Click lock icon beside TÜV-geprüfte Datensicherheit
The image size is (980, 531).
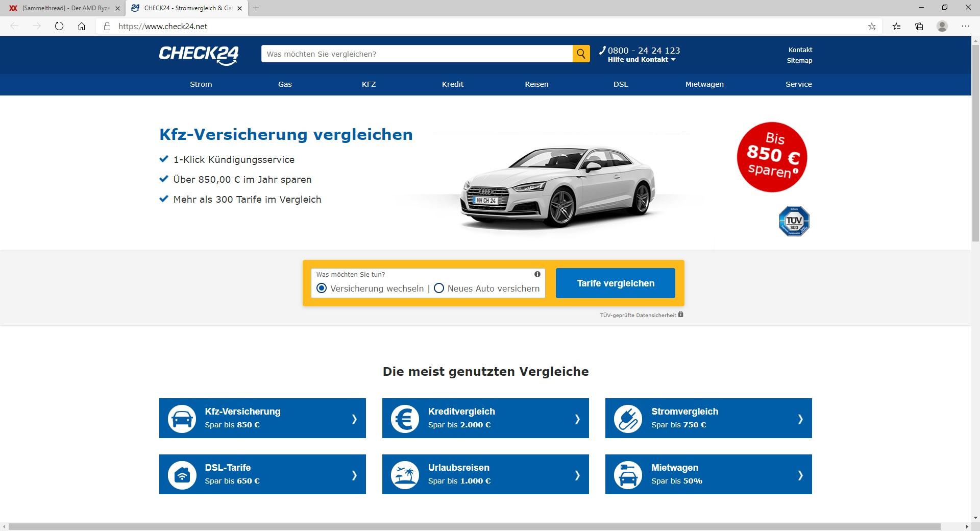click(x=680, y=315)
